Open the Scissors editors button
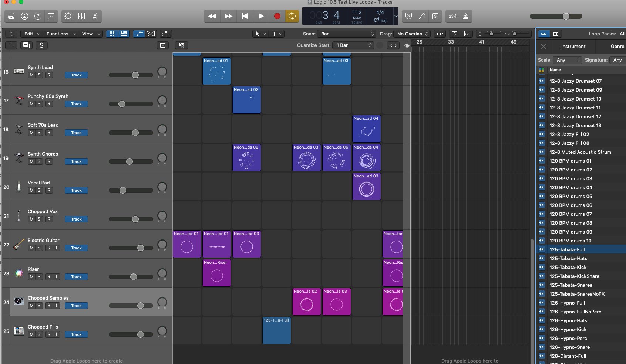The width and height of the screenshot is (626, 364). pos(95,16)
